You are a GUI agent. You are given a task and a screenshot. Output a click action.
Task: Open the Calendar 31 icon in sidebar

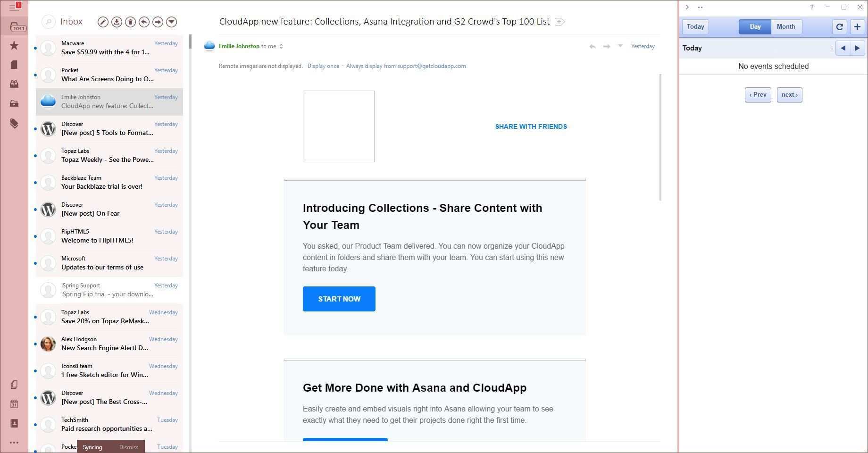click(x=14, y=404)
